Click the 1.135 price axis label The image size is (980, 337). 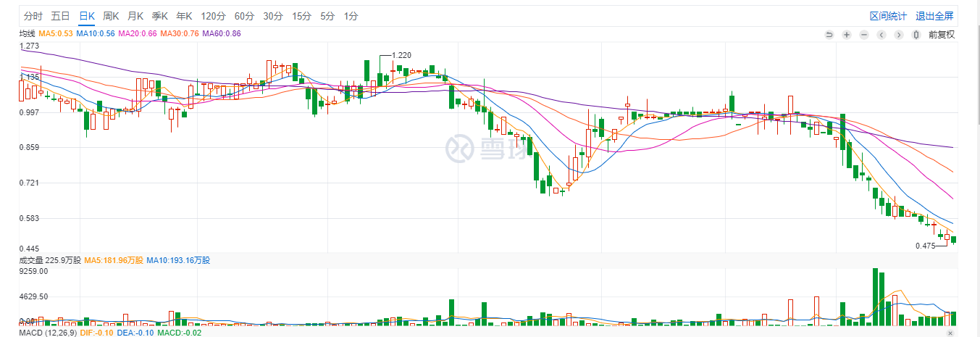coord(29,77)
